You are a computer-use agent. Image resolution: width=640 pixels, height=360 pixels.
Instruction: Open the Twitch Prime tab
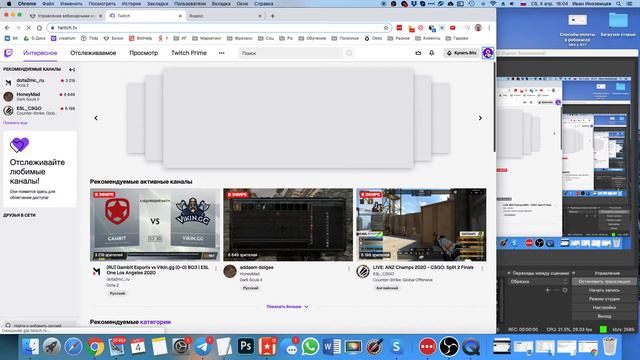189,53
